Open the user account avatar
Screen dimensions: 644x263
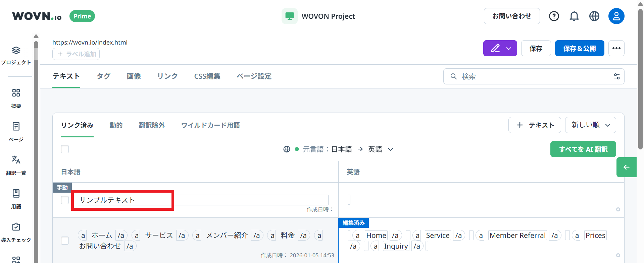point(616,16)
